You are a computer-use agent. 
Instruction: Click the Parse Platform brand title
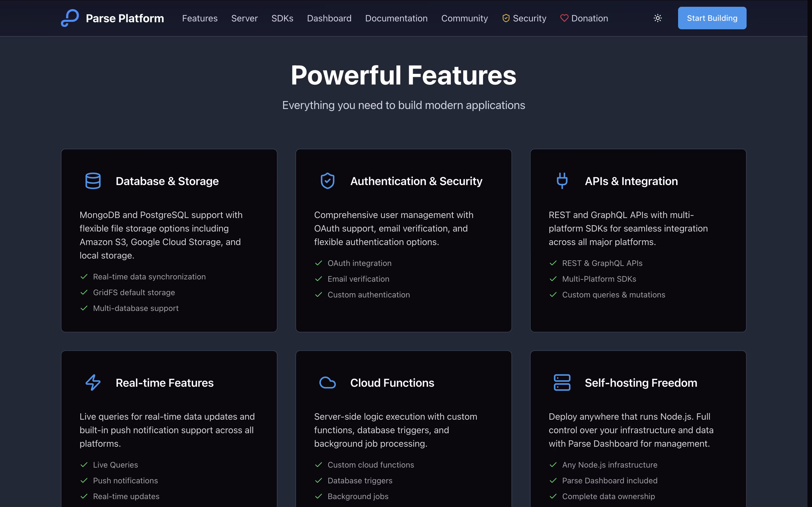click(125, 18)
